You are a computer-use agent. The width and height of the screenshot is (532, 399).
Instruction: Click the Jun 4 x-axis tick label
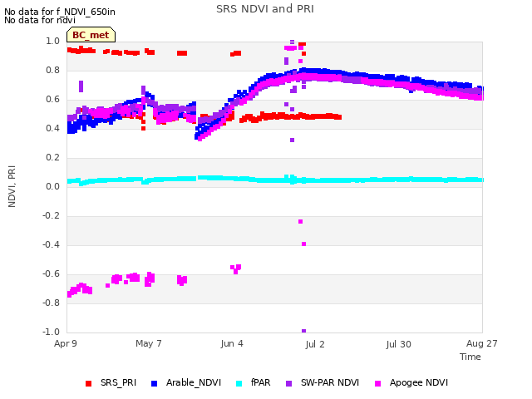pyautogui.click(x=232, y=343)
